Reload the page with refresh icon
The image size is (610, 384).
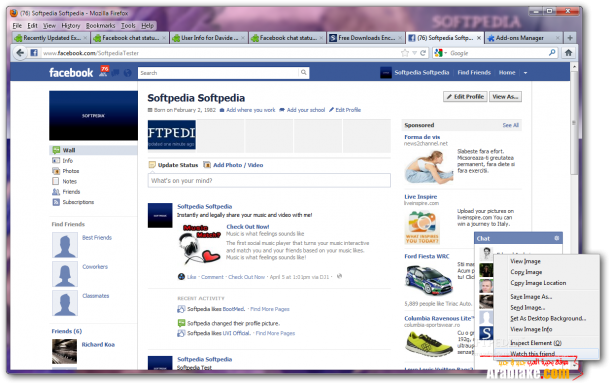[423, 53]
